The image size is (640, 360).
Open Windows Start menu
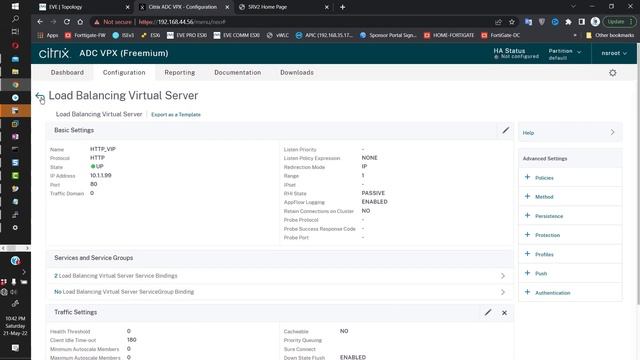(x=15, y=7)
